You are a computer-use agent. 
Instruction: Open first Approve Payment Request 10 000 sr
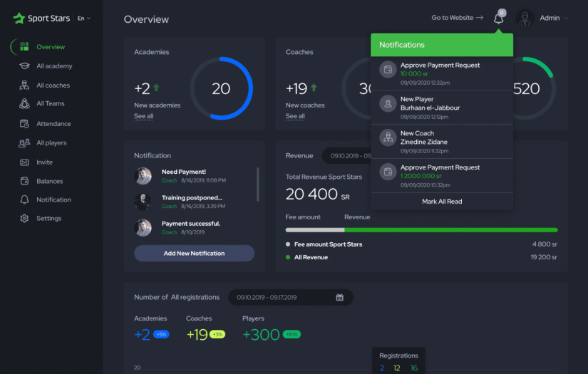[x=442, y=73]
